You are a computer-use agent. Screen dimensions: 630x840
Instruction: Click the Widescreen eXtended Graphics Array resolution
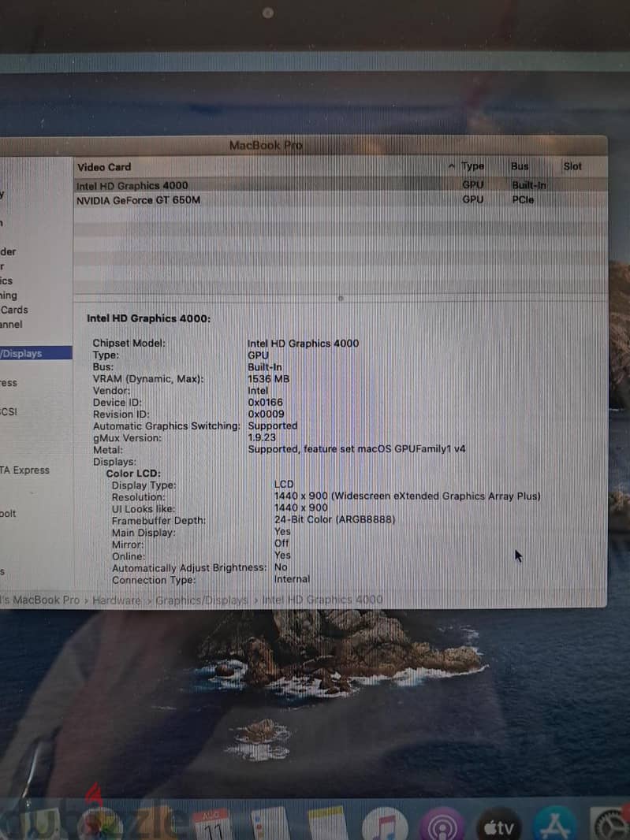tap(407, 496)
